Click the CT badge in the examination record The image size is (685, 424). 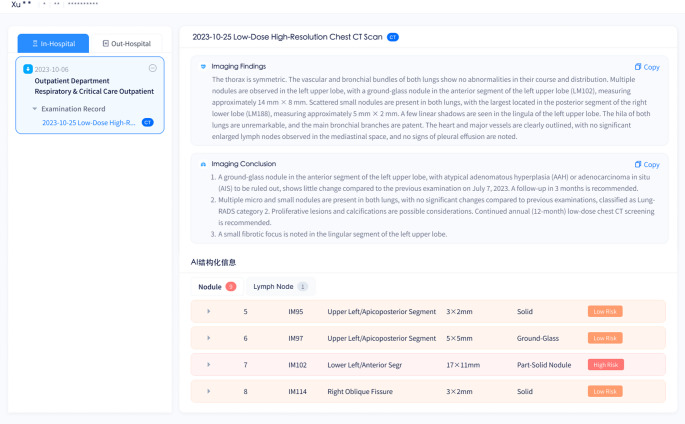[148, 122]
